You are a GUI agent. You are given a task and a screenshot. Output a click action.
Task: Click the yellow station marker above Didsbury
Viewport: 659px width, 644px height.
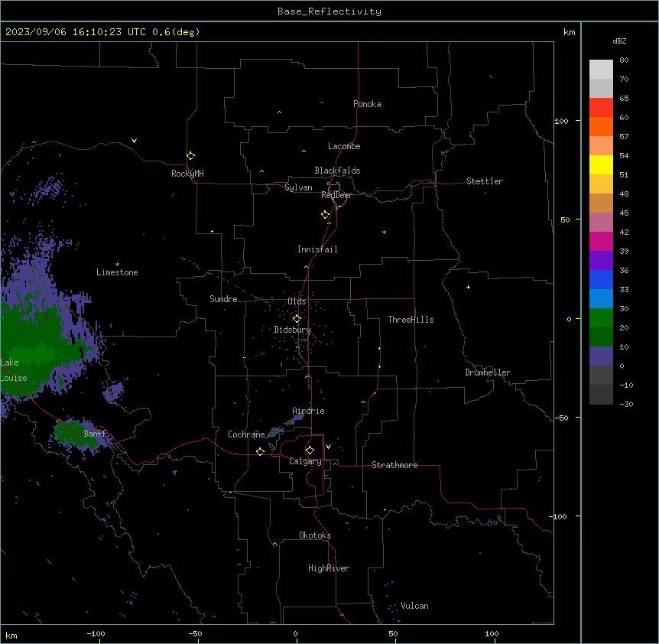click(x=297, y=319)
